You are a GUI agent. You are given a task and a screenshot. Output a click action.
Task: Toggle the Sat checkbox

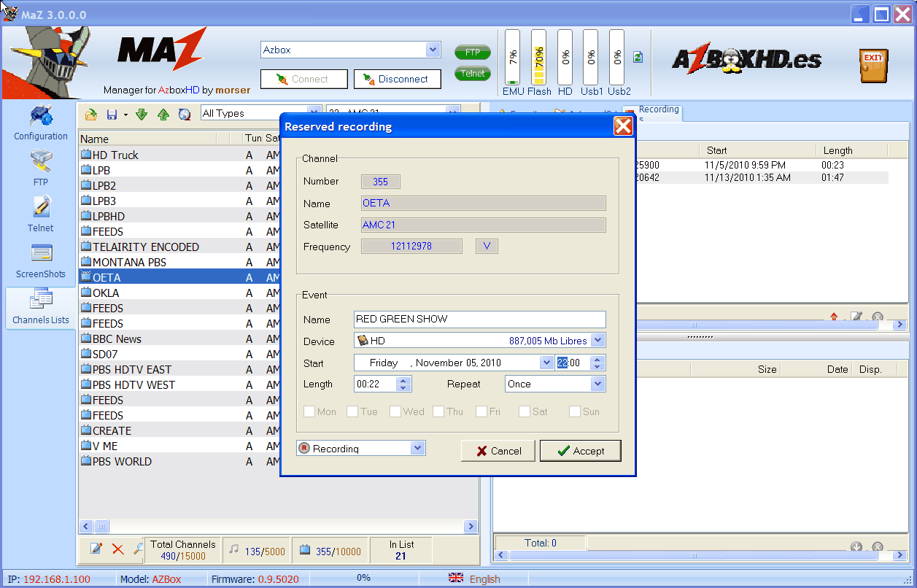[x=525, y=411]
